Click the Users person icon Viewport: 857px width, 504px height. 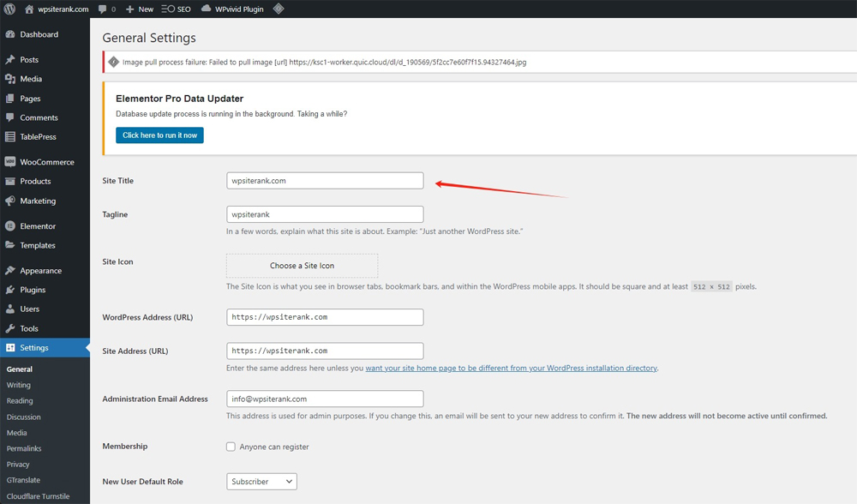coord(9,309)
